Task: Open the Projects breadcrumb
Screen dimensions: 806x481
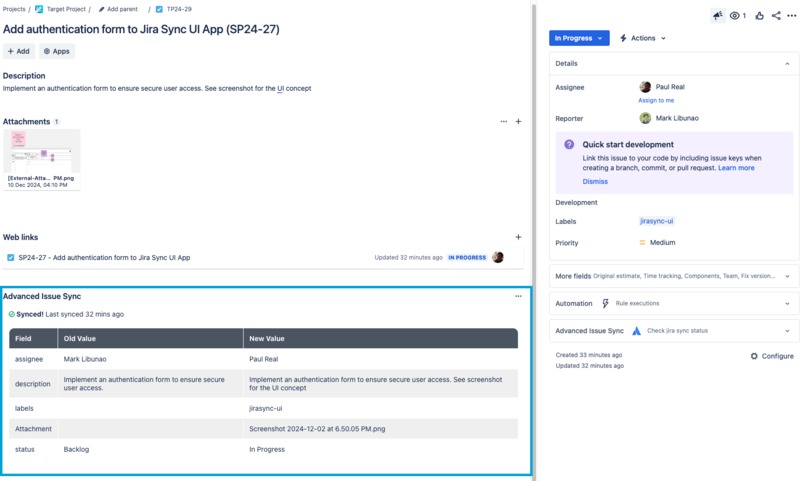Action: 14,9
